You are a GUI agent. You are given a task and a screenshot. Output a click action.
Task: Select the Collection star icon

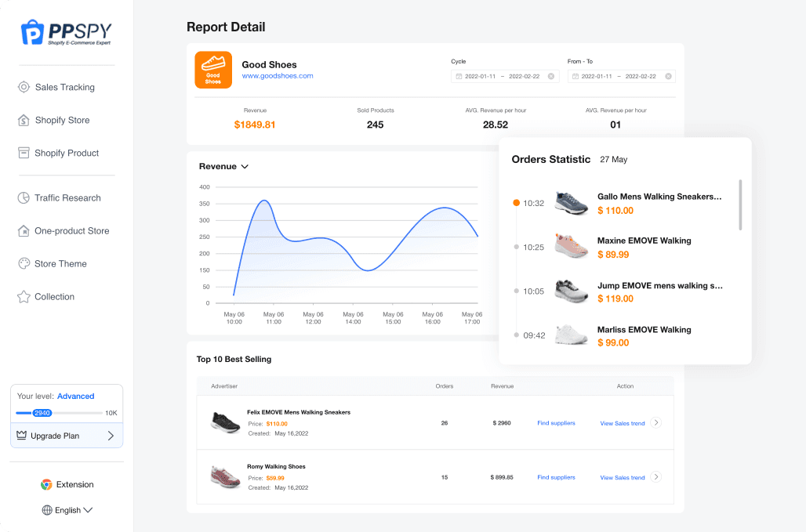[24, 296]
